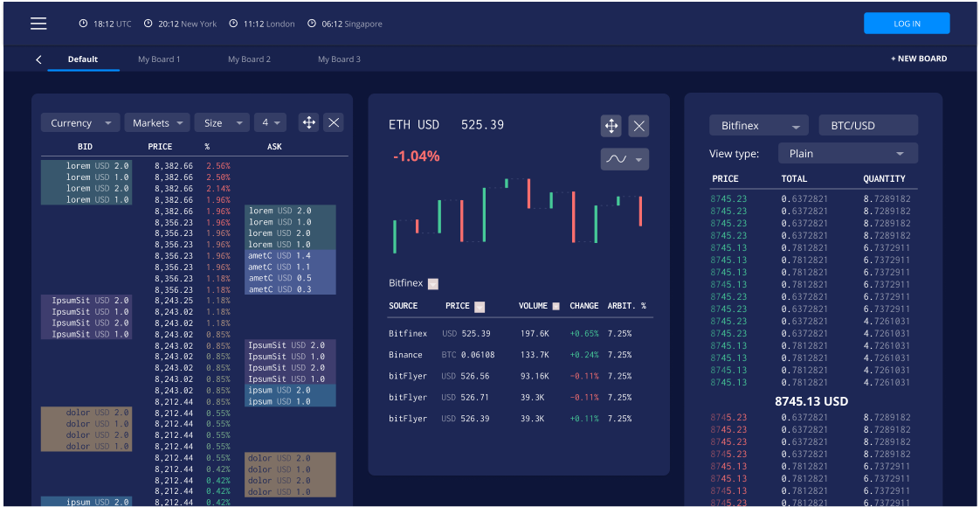Click the 133.7K volume cell
980x507 pixels.
pyautogui.click(x=535, y=355)
